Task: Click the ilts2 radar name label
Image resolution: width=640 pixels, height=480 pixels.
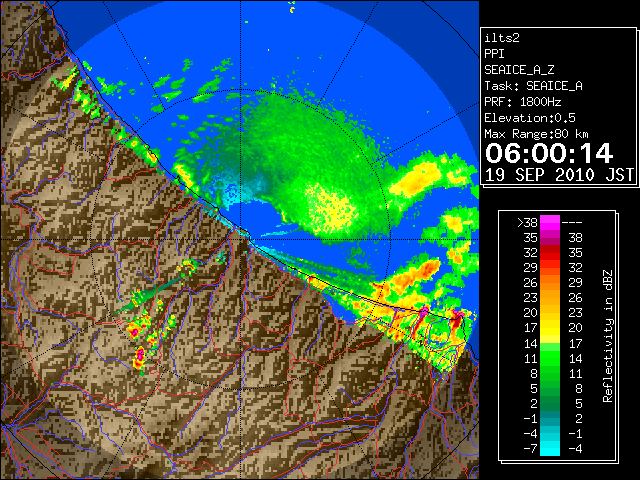Action: [502, 38]
